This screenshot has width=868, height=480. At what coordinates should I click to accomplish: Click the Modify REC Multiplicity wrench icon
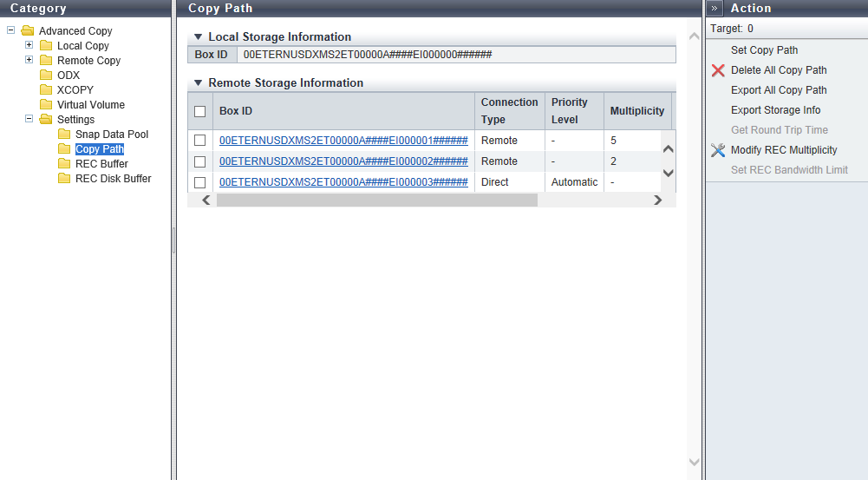[718, 150]
